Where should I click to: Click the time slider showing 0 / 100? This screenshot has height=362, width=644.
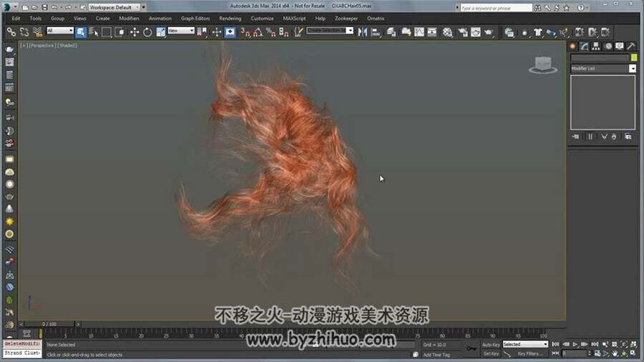(49, 324)
